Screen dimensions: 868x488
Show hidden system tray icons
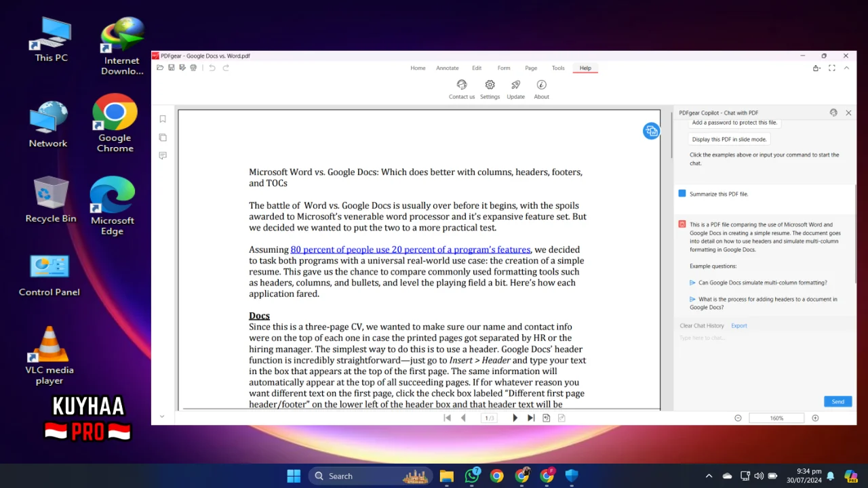[709, 476]
